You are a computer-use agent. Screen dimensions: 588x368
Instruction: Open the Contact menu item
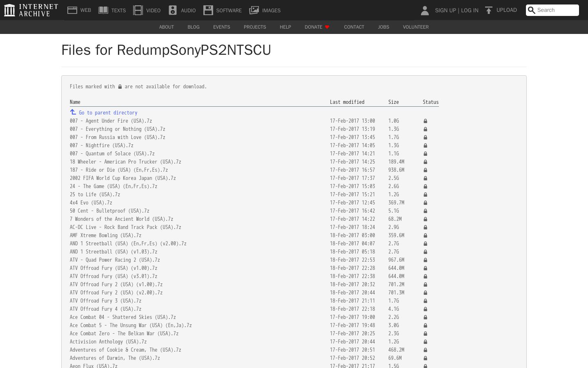[354, 27]
